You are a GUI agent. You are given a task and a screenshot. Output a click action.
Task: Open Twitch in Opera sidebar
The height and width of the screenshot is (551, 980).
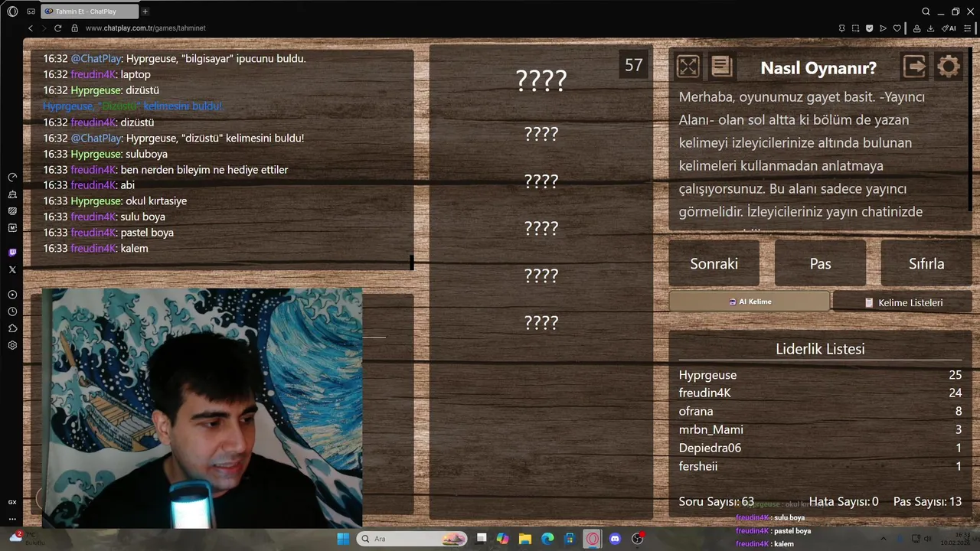pyautogui.click(x=12, y=253)
